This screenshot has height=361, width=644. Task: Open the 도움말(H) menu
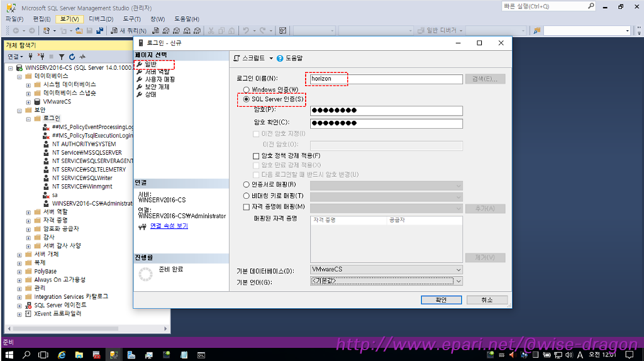tap(187, 19)
